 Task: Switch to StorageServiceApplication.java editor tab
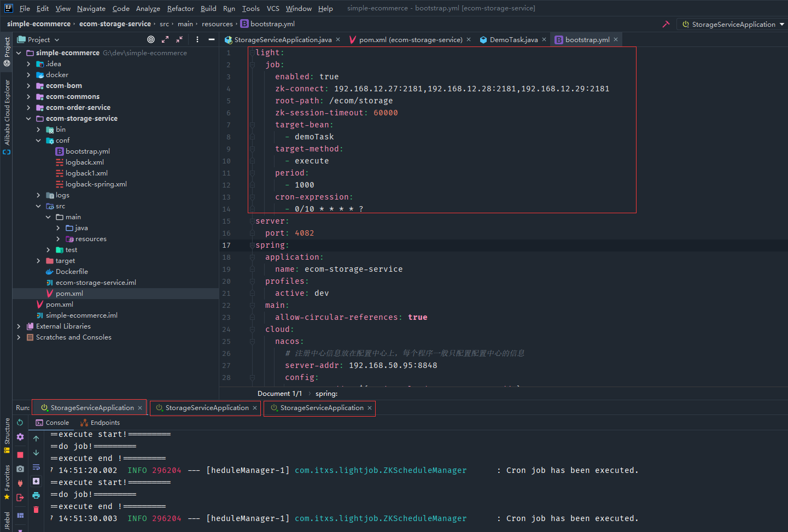tap(283, 39)
